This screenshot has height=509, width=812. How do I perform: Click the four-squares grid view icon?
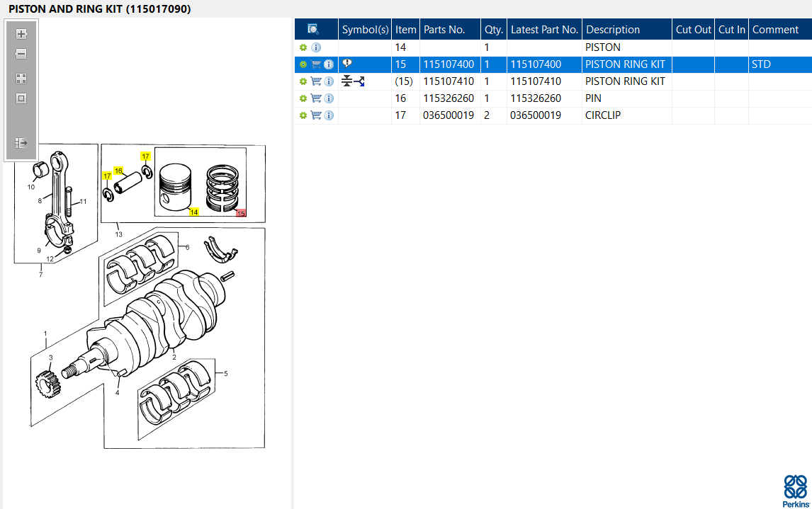tap(21, 79)
